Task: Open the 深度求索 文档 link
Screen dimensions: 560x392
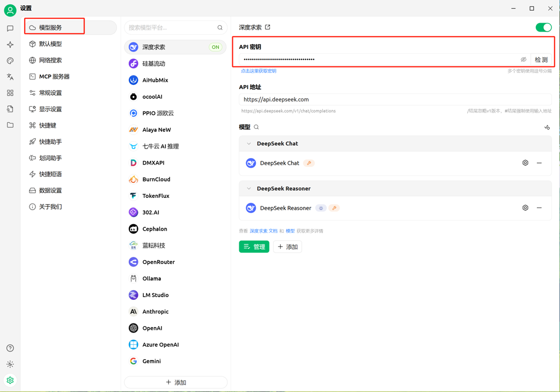Action: tap(263, 231)
